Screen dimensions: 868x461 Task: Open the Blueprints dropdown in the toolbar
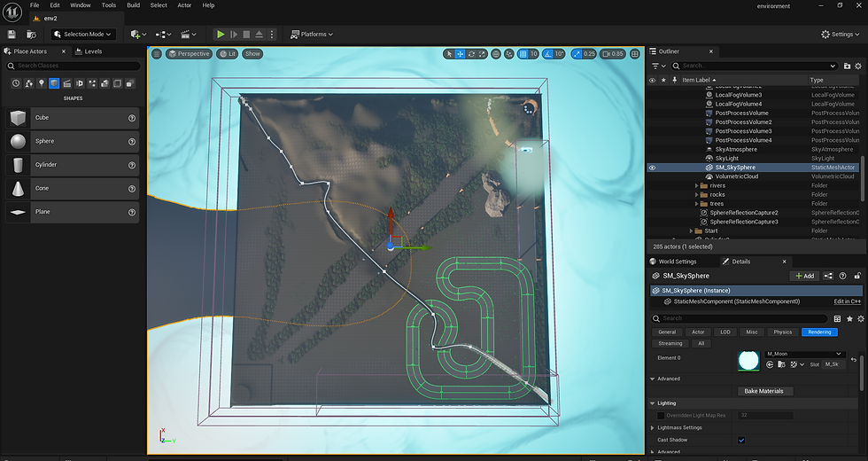[x=163, y=35]
